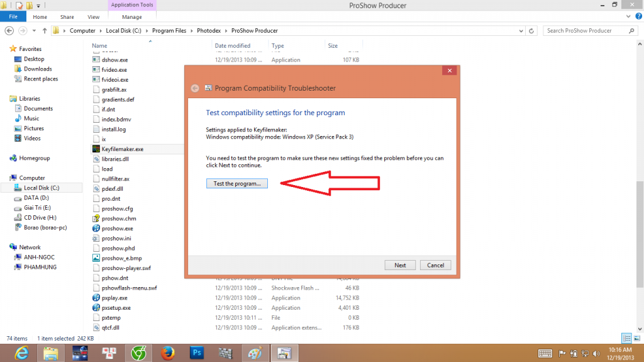644x362 pixels.
Task: Select the Keyfilemaker.exe file icon
Action: tap(96, 149)
